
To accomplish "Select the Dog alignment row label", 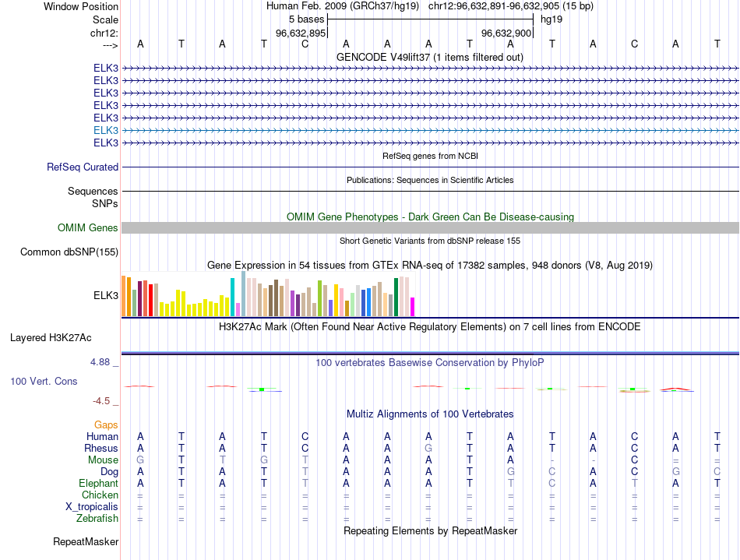I will click(x=109, y=472).
